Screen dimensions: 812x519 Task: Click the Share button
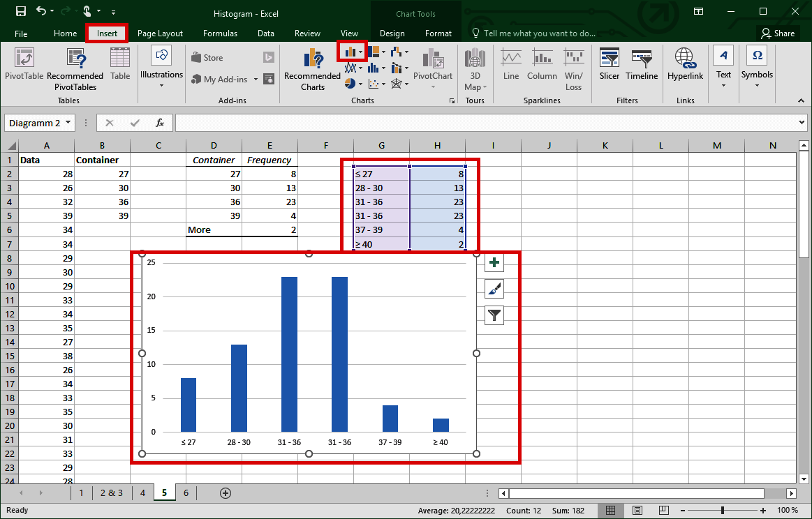coord(778,33)
